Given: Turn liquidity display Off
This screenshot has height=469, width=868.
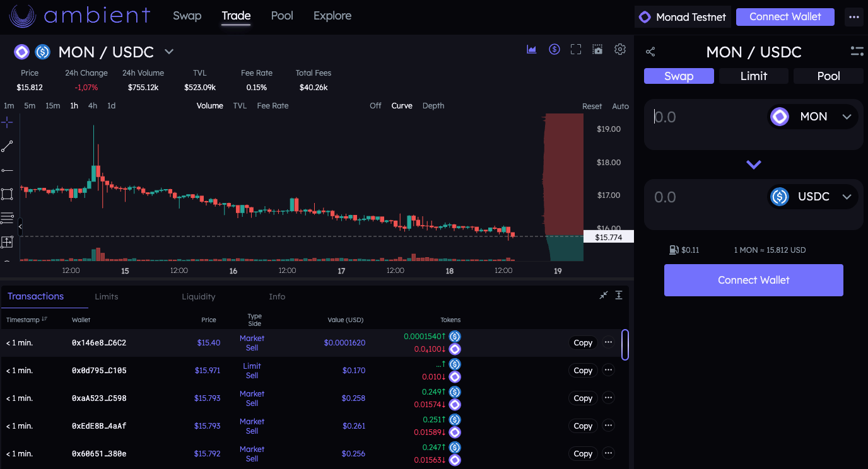Looking at the screenshot, I should pyautogui.click(x=375, y=106).
